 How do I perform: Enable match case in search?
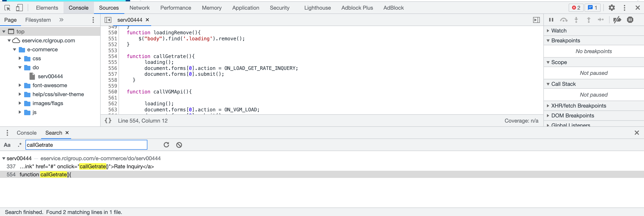[7, 145]
